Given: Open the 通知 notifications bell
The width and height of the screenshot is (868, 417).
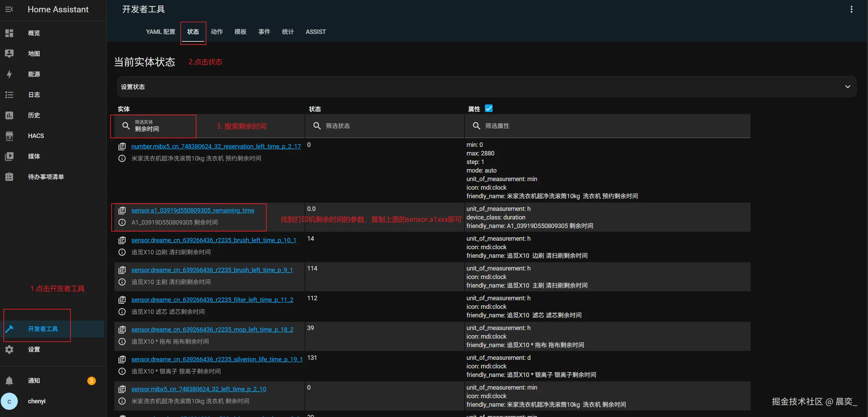Looking at the screenshot, I should coord(9,381).
